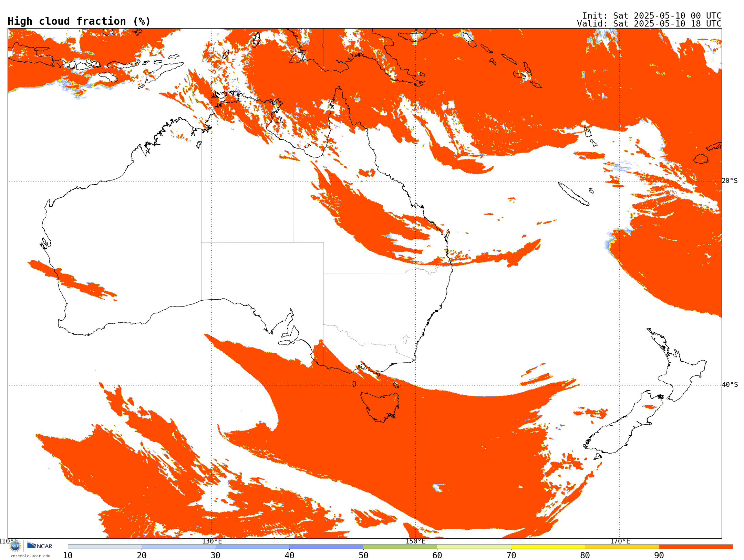The image size is (744, 560).
Task: Click New Caledonia island outline
Action: [x=573, y=194]
